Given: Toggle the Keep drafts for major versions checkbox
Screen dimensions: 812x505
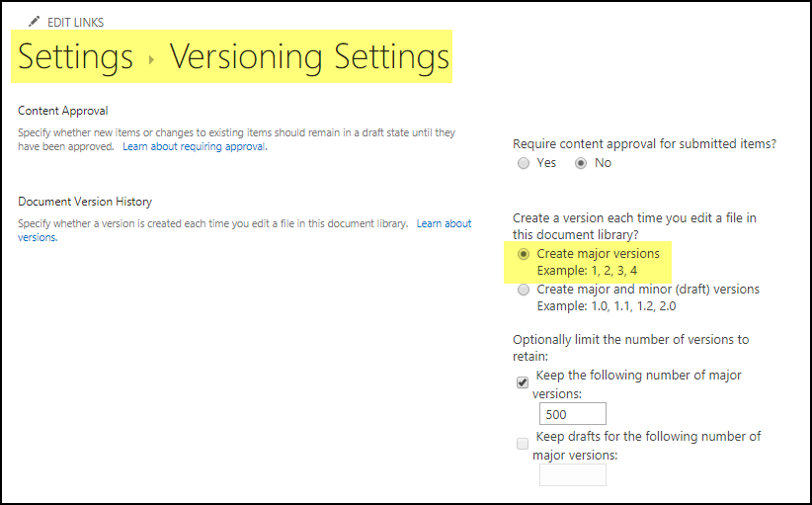Looking at the screenshot, I should pyautogui.click(x=523, y=444).
